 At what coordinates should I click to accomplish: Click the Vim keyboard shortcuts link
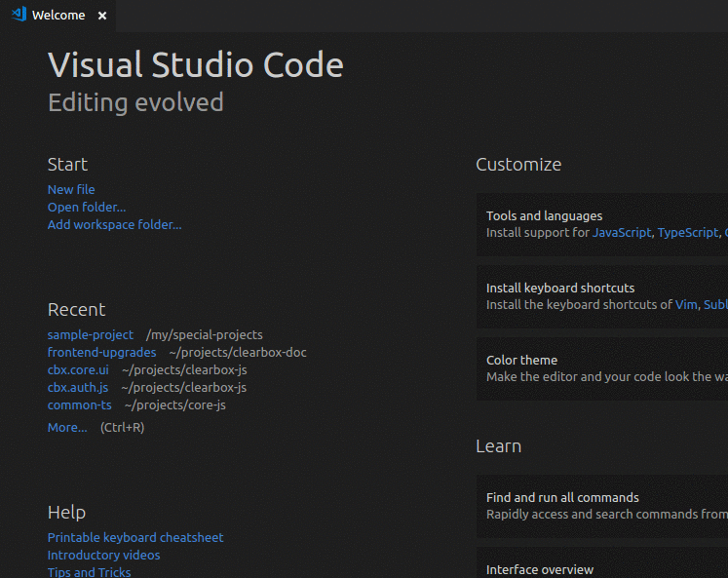point(686,305)
